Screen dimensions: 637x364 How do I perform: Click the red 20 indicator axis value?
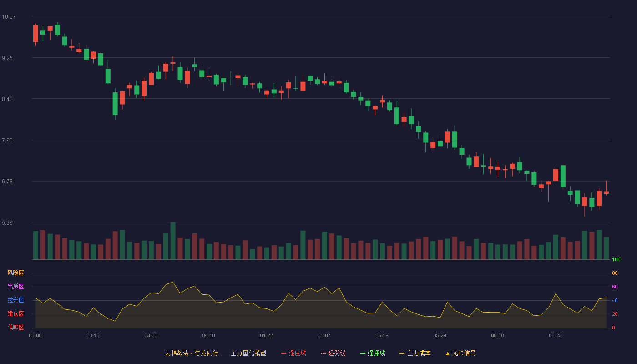pos(615,314)
